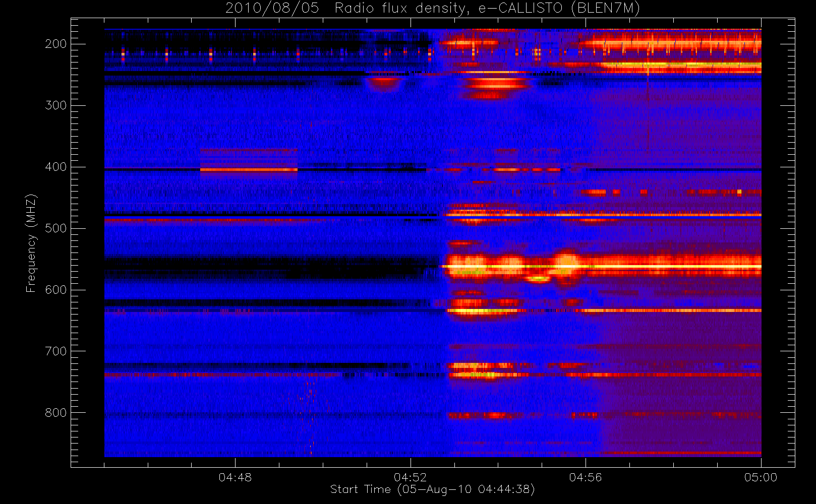Screen dimensions: 816x504
Task: Click the 'Frequency (MHz)' axis label
Action: pos(31,243)
